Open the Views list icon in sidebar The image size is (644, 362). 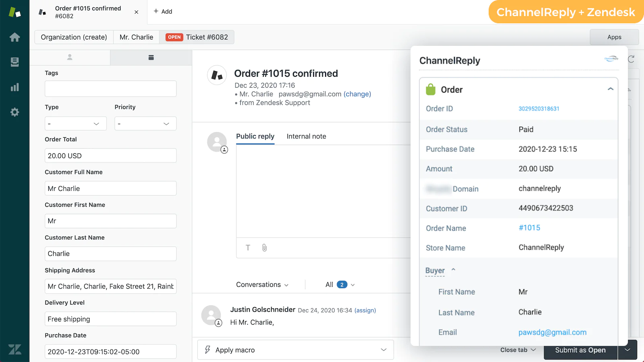point(14,62)
